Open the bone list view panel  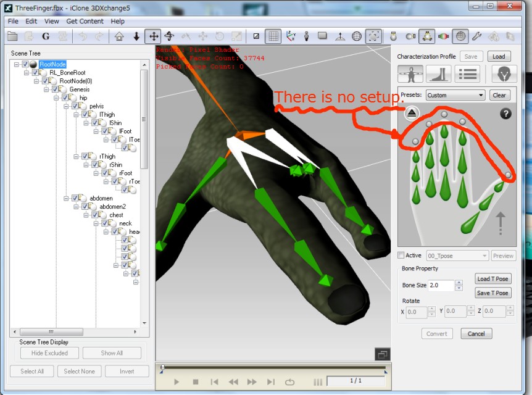coord(467,74)
